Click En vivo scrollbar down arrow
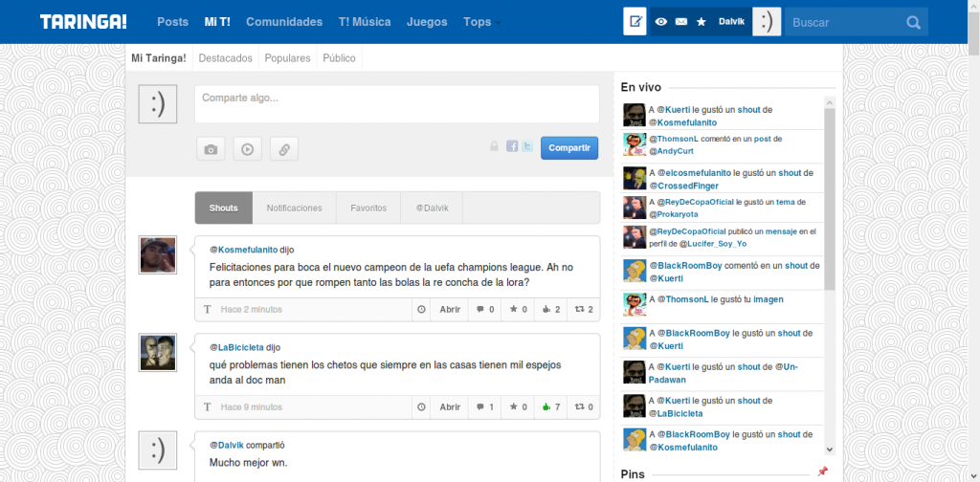The width and height of the screenshot is (980, 482). tap(830, 449)
